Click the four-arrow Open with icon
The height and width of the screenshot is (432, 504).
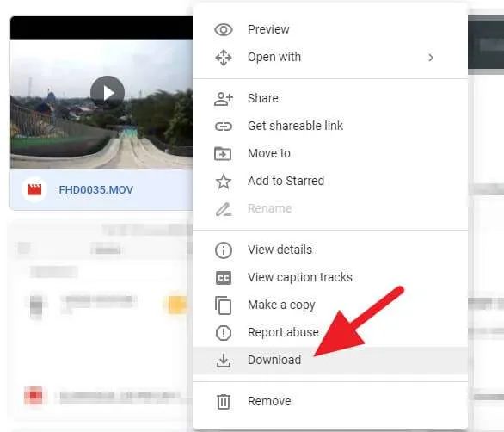(224, 58)
